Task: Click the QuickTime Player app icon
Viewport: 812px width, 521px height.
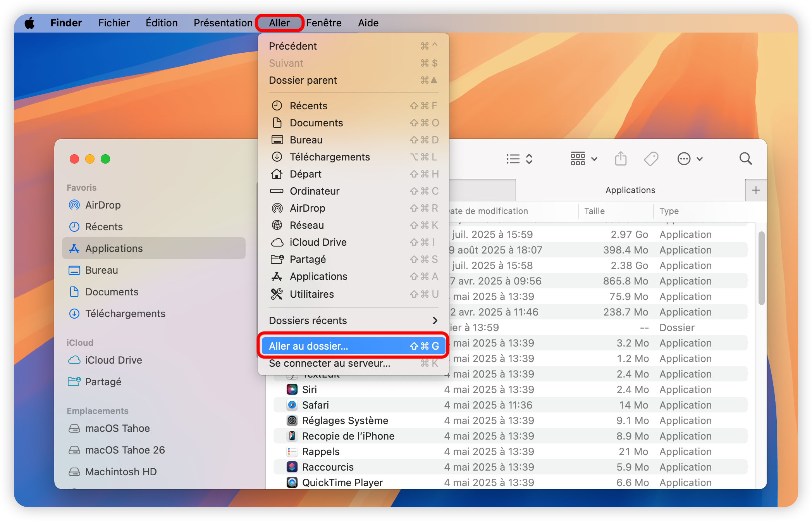Action: 292,482
